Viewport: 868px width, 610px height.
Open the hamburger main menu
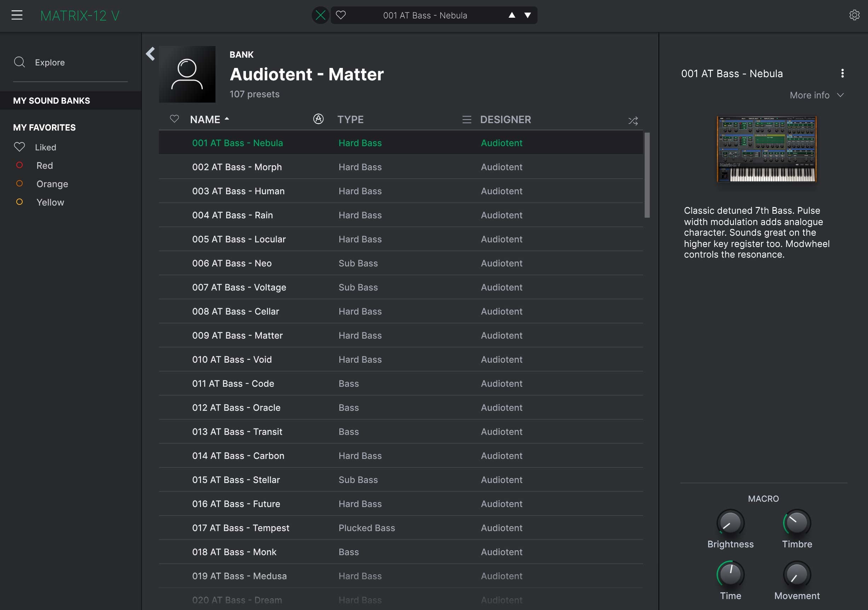[x=17, y=15]
